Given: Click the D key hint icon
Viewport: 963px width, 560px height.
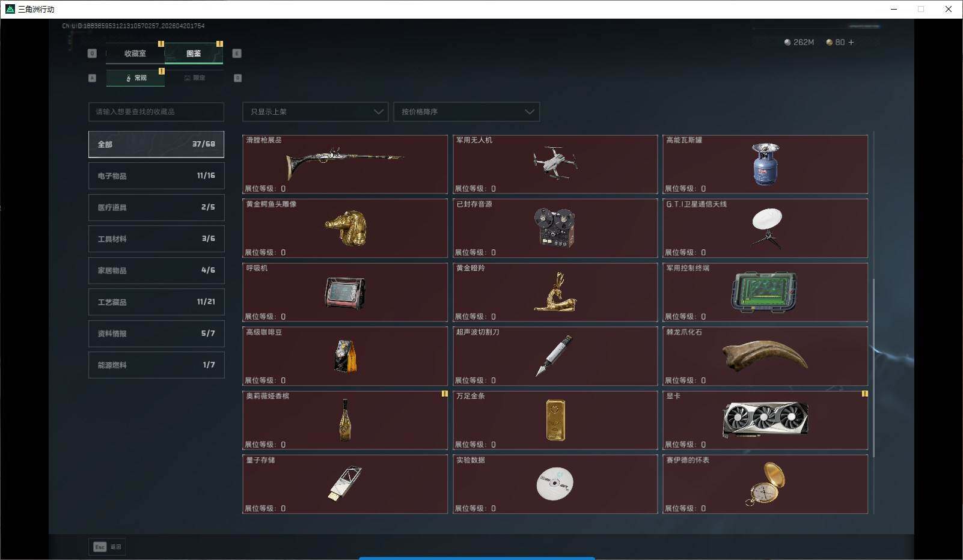Looking at the screenshot, I should coord(237,78).
